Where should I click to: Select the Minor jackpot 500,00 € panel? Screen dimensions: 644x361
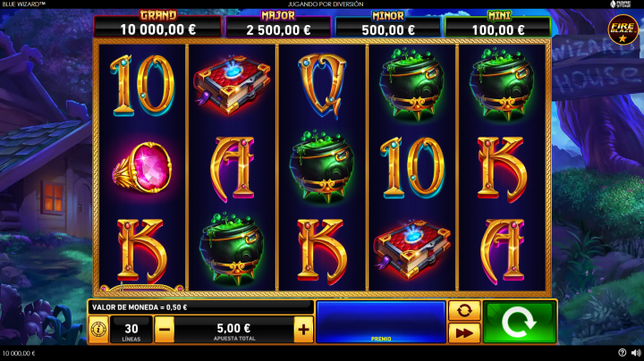click(x=387, y=26)
